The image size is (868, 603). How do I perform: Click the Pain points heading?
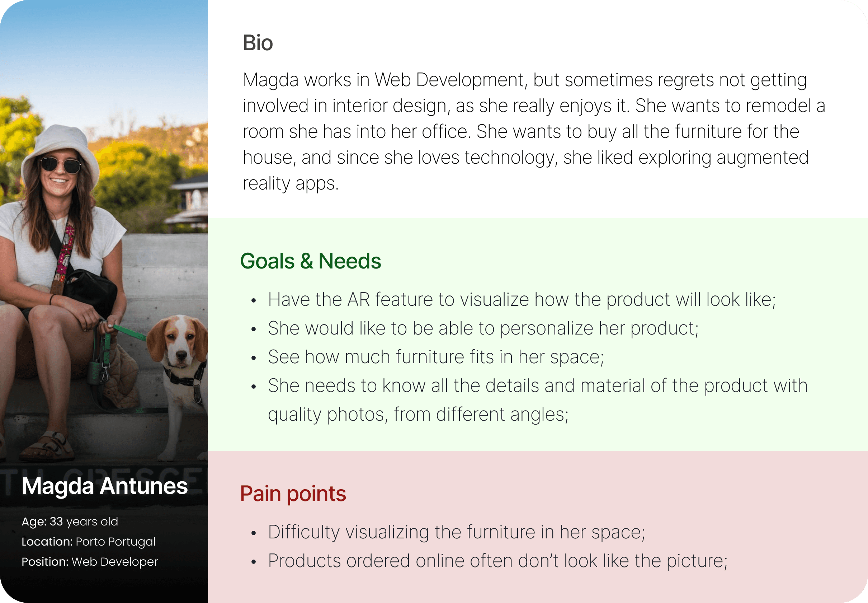tap(293, 494)
